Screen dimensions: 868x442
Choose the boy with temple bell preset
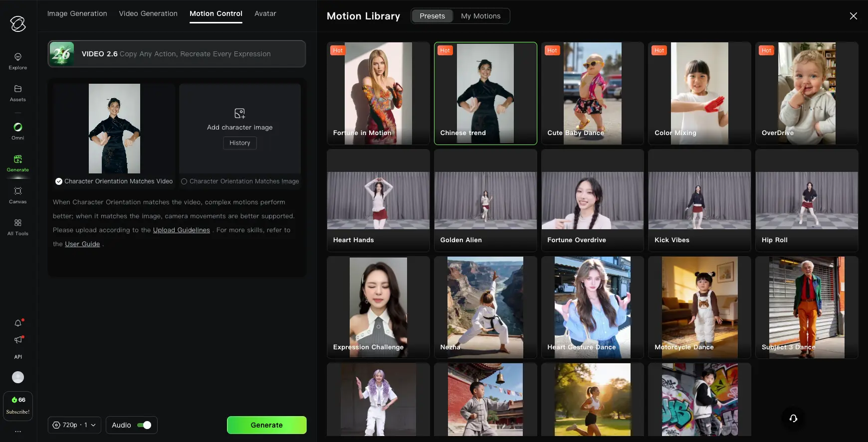[485, 400]
